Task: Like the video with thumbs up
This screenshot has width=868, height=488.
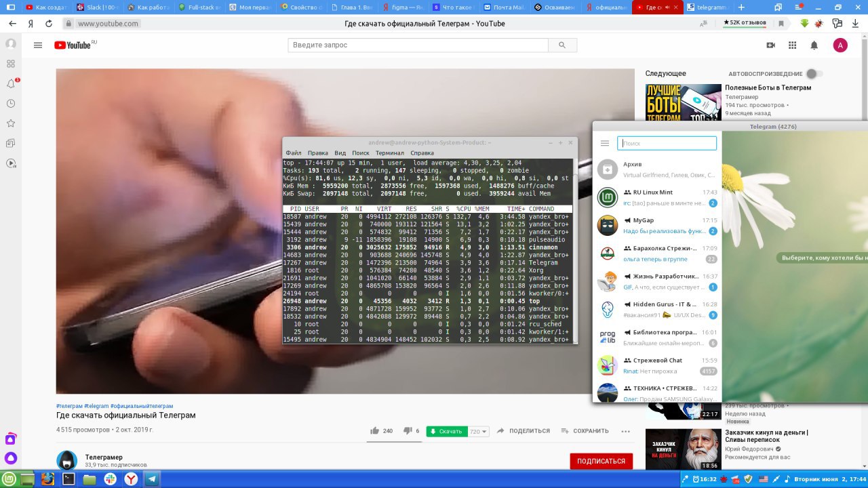Action: (374, 431)
